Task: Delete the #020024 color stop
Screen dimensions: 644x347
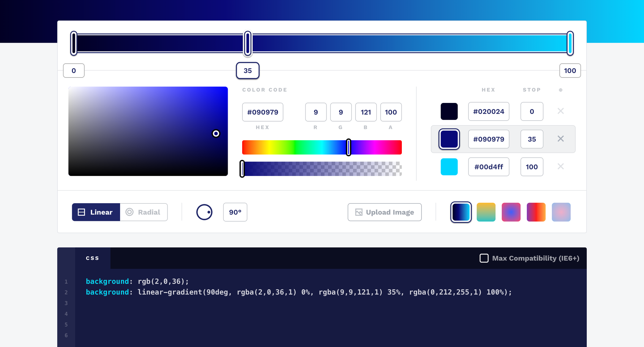Action: pos(561,111)
